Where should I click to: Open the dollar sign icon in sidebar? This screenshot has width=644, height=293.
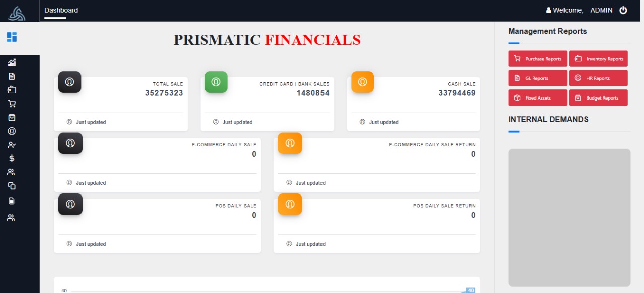click(12, 158)
